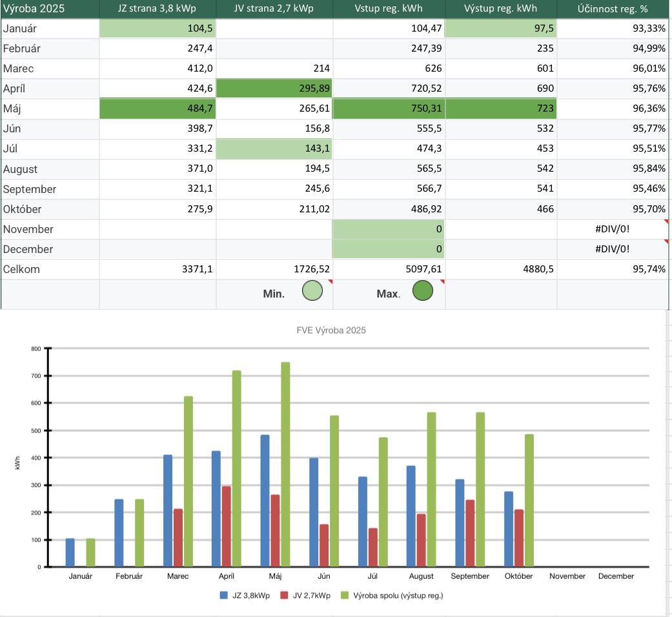The width and height of the screenshot is (672, 617).
Task: Select the Celkom 95,74% efficiency cell
Action: click(x=612, y=269)
